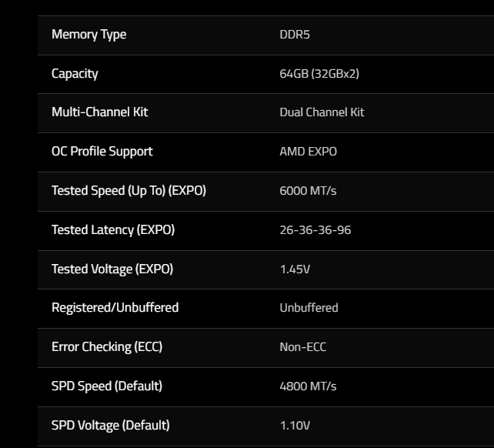This screenshot has height=448, width=494.
Task: Click the Memory Type label
Action: (x=88, y=35)
